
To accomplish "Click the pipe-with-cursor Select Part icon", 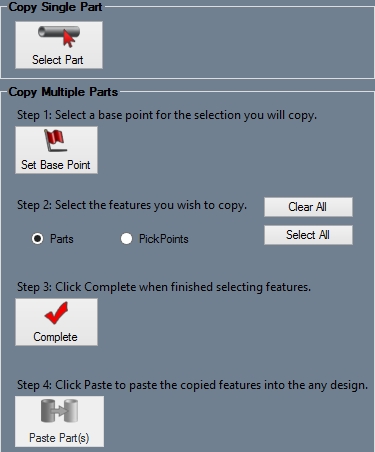I will tap(59, 36).
